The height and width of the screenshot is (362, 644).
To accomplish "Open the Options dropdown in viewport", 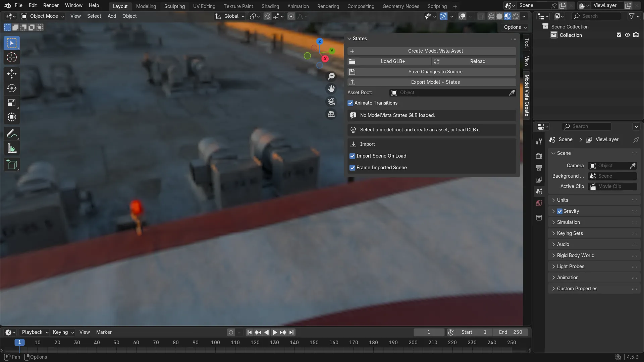I will 515,27.
